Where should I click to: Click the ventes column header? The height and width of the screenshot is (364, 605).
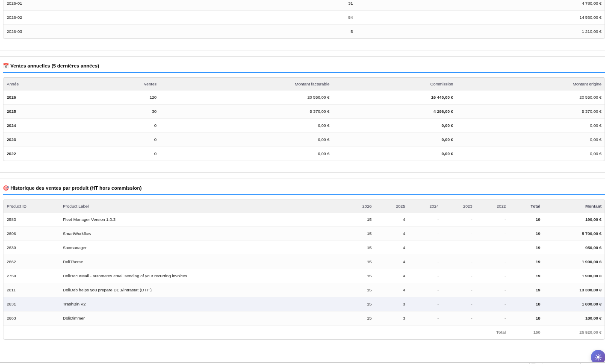pyautogui.click(x=150, y=84)
